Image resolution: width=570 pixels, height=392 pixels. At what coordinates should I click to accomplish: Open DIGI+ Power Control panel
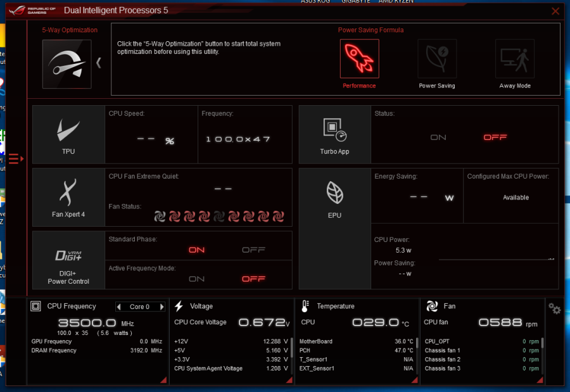point(68,260)
